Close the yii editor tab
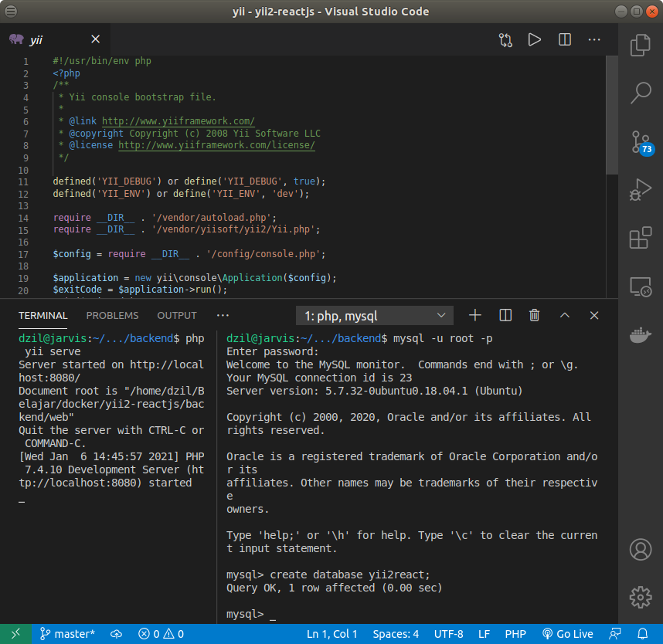This screenshot has width=663, height=644. point(96,39)
